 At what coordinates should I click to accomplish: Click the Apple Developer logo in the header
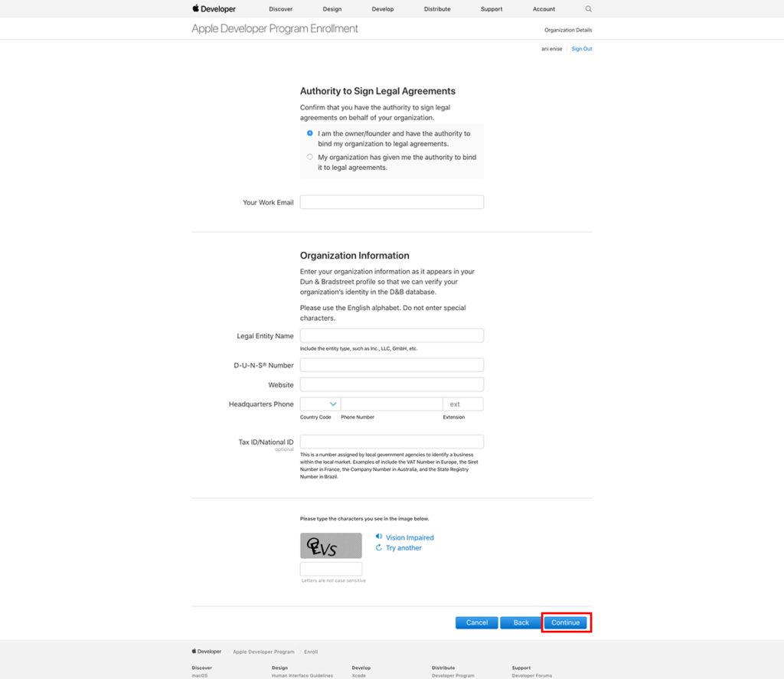coord(213,8)
